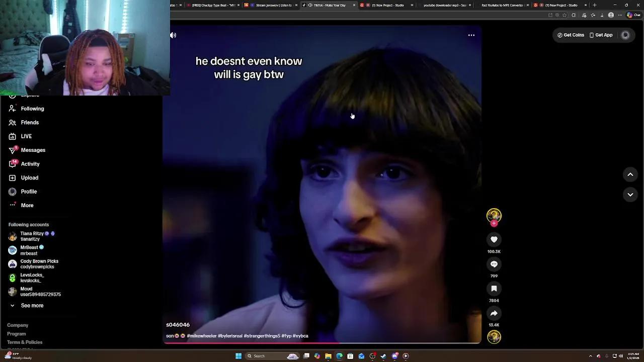Click the Get Coins button

click(x=571, y=35)
